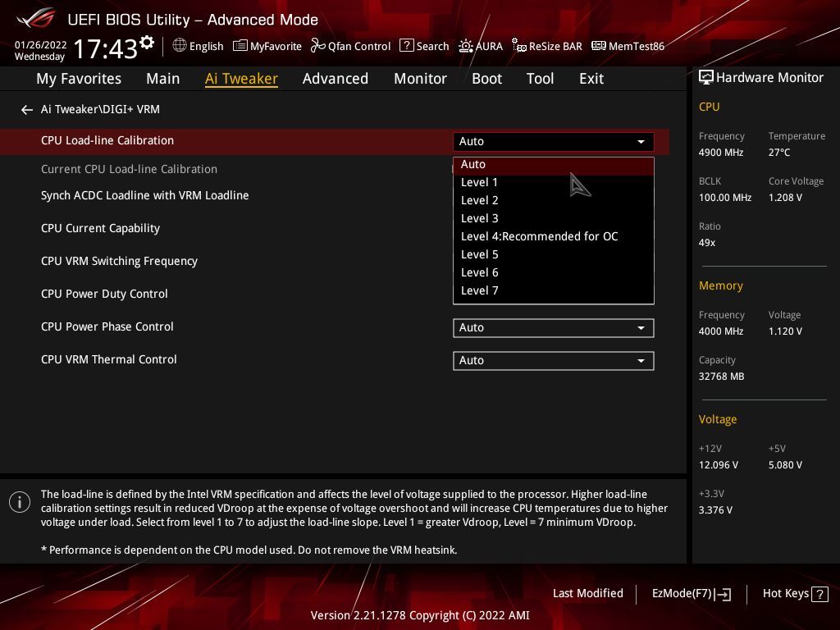840x630 pixels.
Task: Open the Boot tab
Action: 486,79
